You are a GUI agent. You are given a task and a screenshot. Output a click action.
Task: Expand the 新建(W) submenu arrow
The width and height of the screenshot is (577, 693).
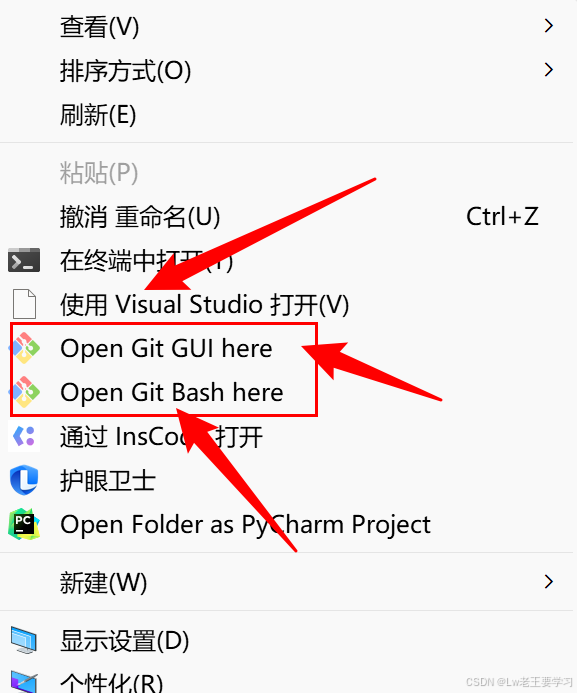pos(549,582)
